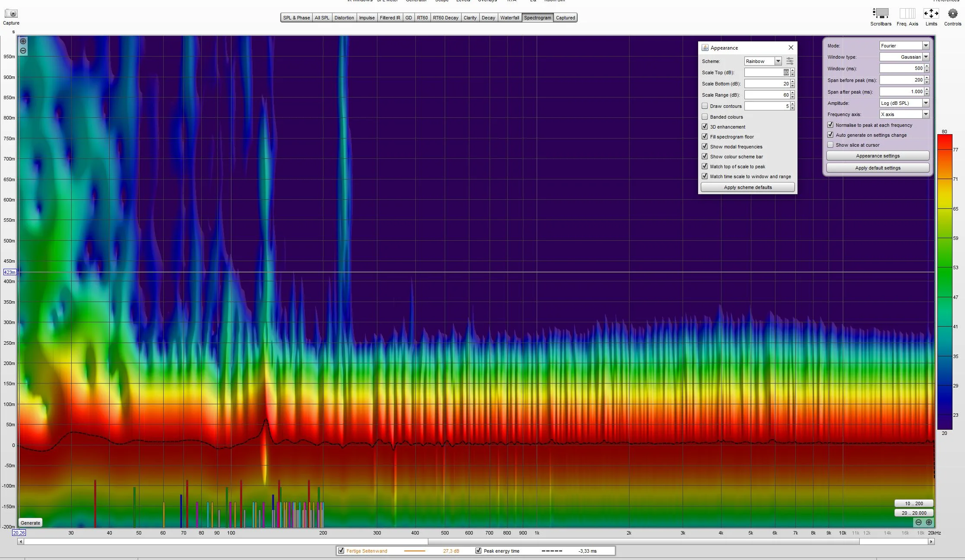
Task: Enable Draw contours checkbox
Action: click(705, 106)
